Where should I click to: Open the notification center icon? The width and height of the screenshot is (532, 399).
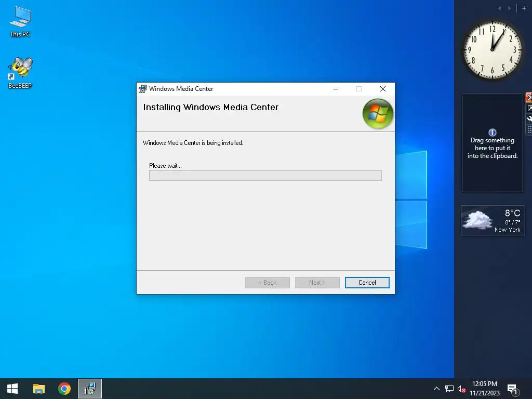pos(513,389)
